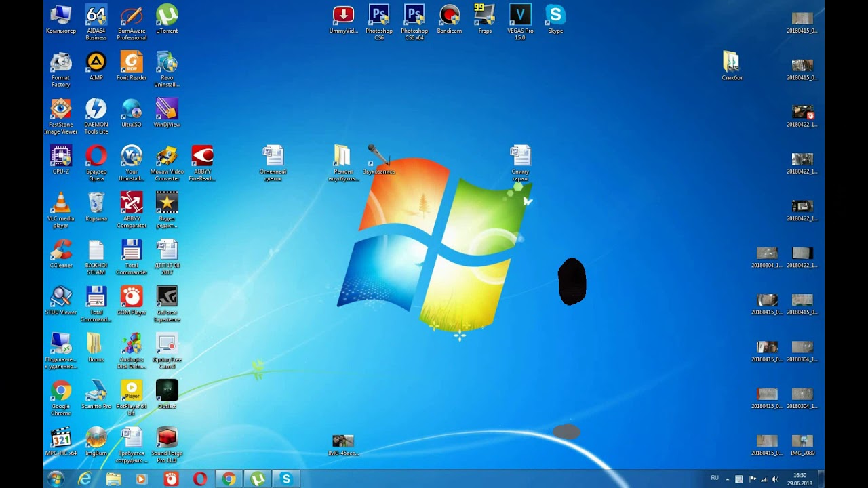
Task: Select the Outlast game shortcut
Action: 167,394
